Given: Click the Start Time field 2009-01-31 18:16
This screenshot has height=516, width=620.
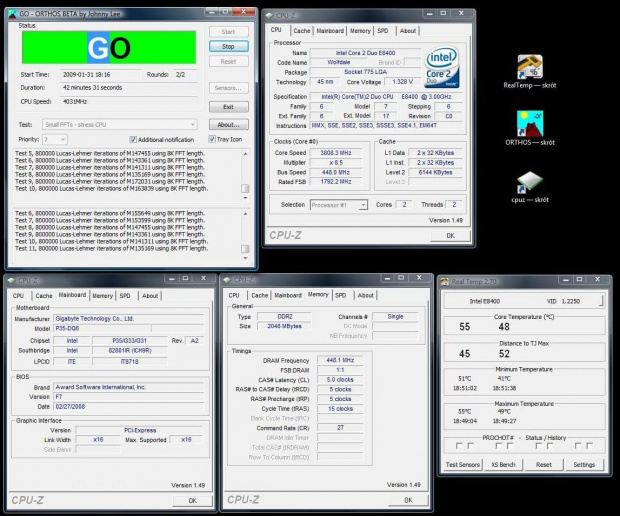Looking at the screenshot, I should point(101,74).
